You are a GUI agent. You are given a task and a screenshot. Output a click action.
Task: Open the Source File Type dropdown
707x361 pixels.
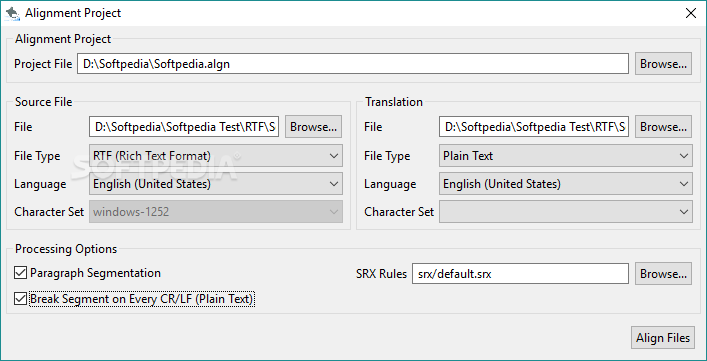pos(216,156)
